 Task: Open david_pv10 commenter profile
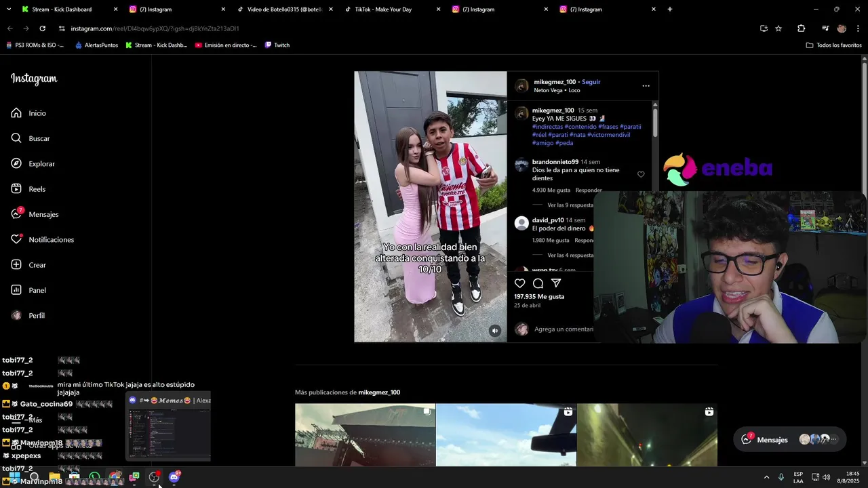pyautogui.click(x=548, y=220)
